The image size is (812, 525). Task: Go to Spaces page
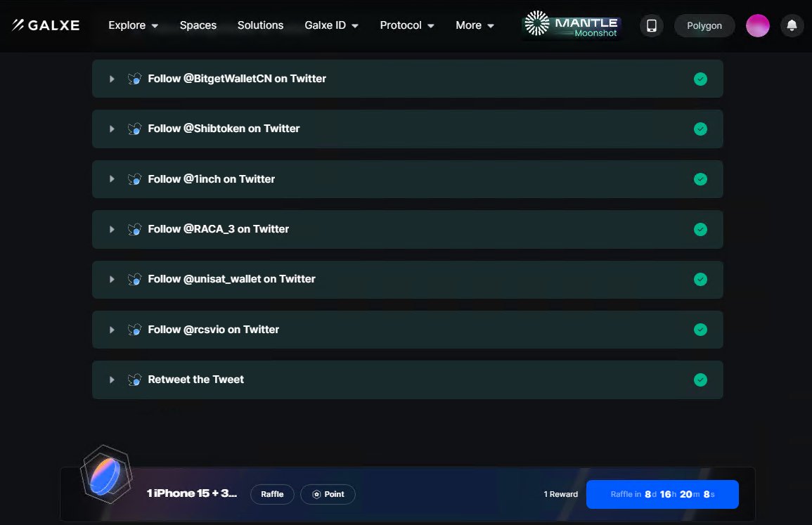click(x=198, y=25)
